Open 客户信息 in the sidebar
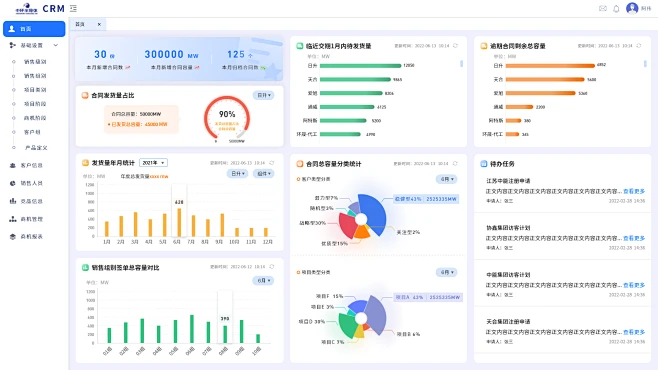The image size is (658, 370). tap(32, 165)
